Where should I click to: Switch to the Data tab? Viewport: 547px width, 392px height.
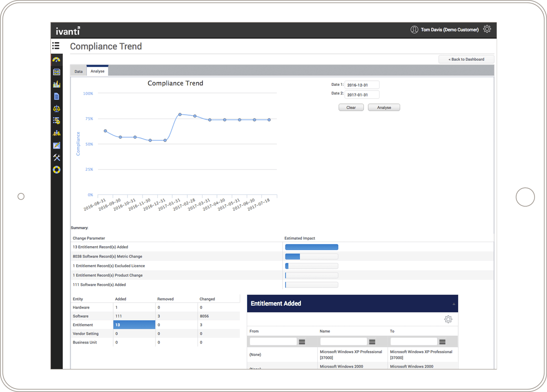tap(78, 71)
